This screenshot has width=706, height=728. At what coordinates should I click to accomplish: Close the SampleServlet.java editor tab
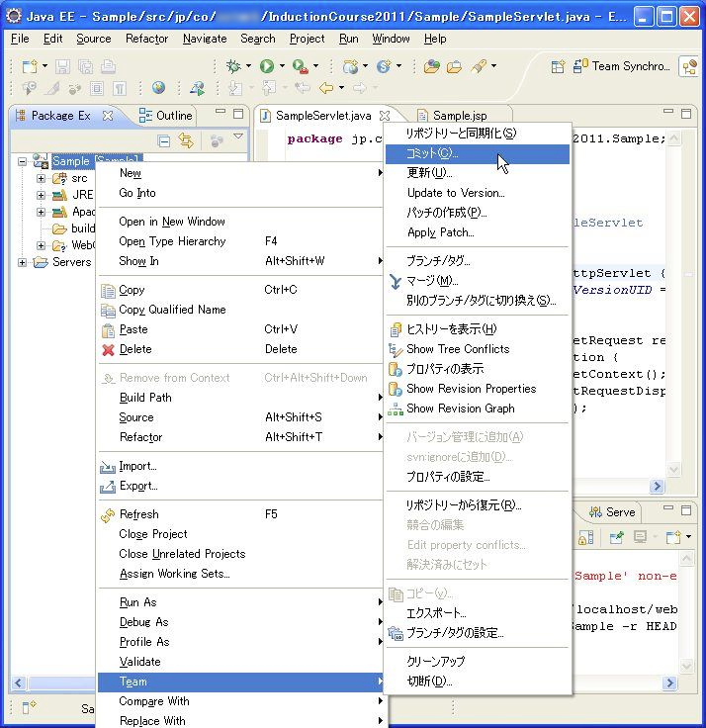click(385, 115)
